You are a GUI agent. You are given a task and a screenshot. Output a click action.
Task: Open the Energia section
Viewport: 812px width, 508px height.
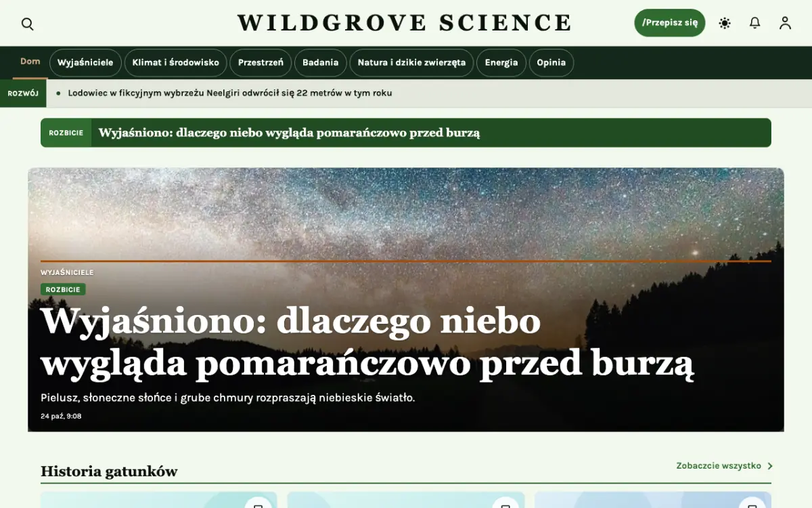501,62
